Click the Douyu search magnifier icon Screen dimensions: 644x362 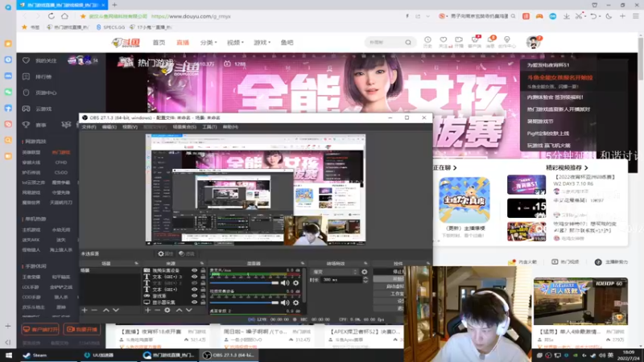click(x=408, y=43)
